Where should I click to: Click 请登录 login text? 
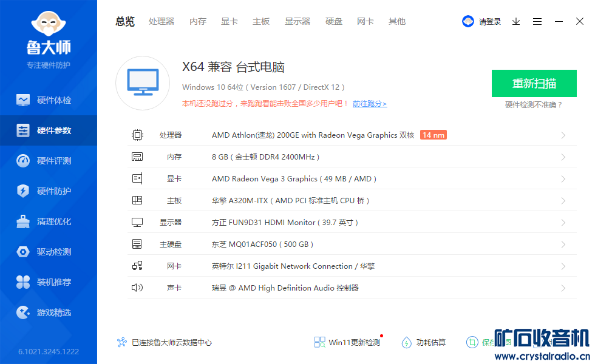[x=489, y=22]
